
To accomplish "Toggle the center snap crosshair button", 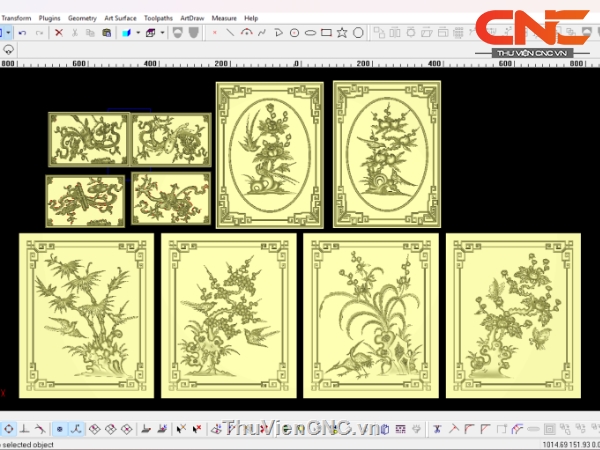I will click(x=8, y=429).
